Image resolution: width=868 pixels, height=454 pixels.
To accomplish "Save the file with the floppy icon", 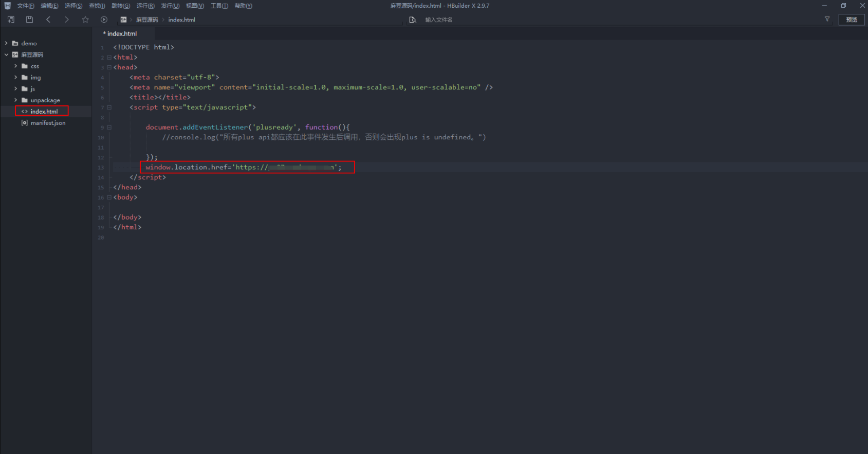I will click(29, 20).
